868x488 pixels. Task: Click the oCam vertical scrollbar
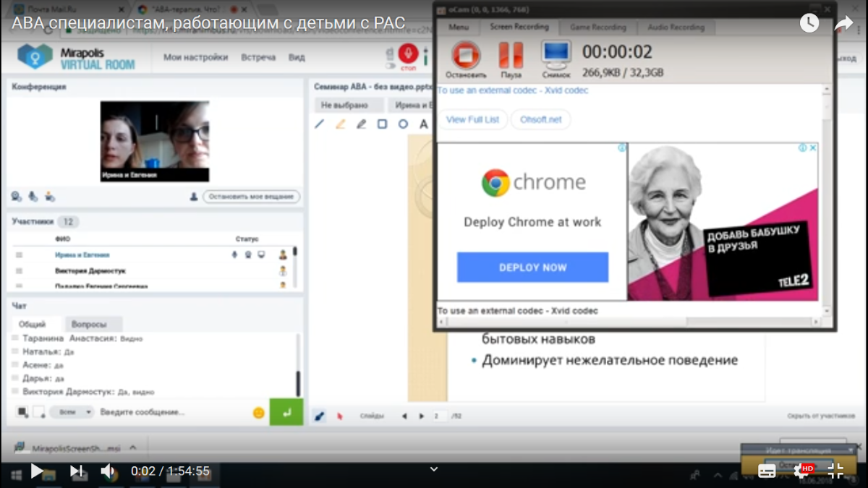(x=827, y=199)
